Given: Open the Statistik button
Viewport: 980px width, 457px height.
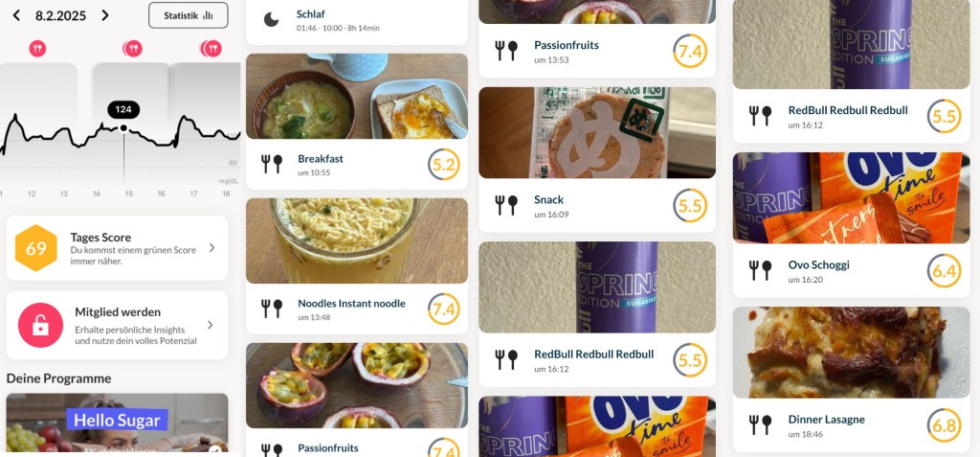Looking at the screenshot, I should (x=189, y=15).
